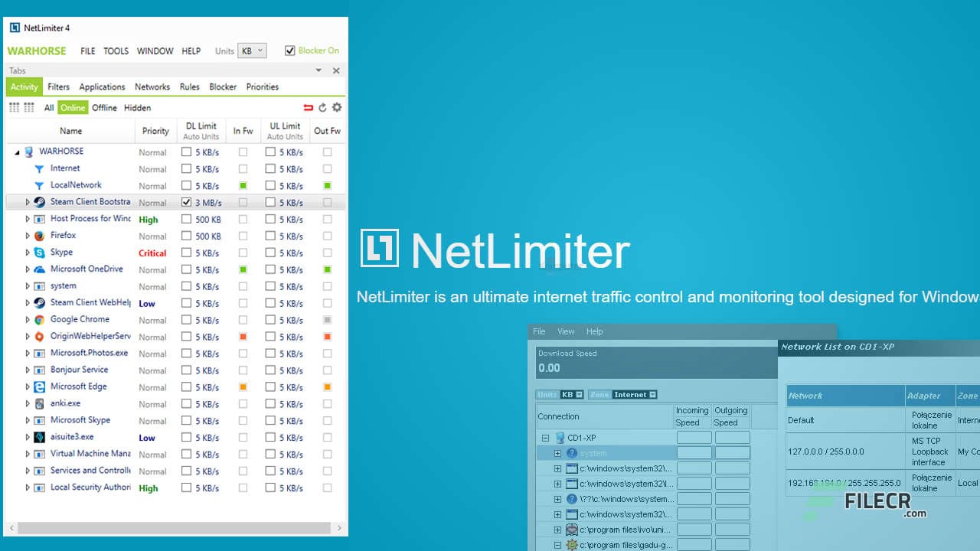This screenshot has width=980, height=551.
Task: Open the Units KB dropdown
Action: point(252,50)
